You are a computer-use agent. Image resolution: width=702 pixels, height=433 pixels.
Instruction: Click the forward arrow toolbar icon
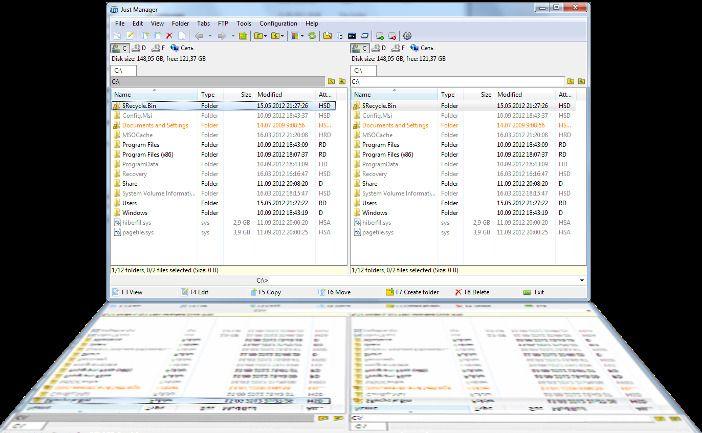221,36
